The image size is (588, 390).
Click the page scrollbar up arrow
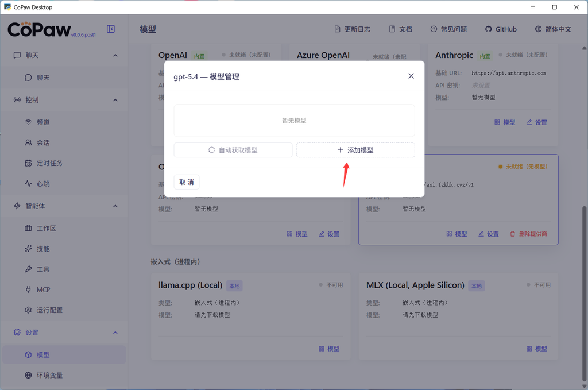coord(584,48)
